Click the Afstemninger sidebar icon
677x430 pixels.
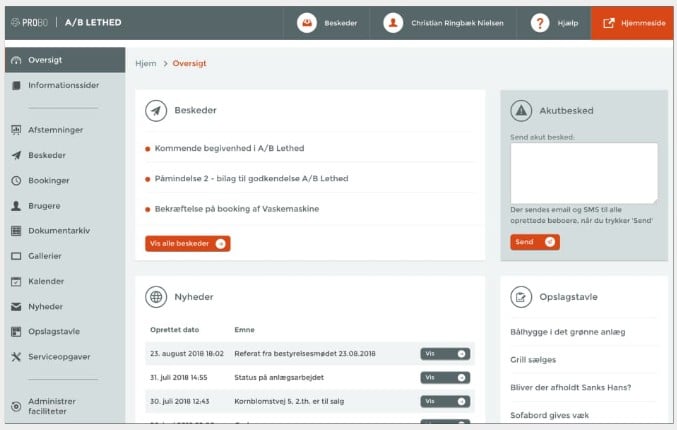pyautogui.click(x=16, y=130)
